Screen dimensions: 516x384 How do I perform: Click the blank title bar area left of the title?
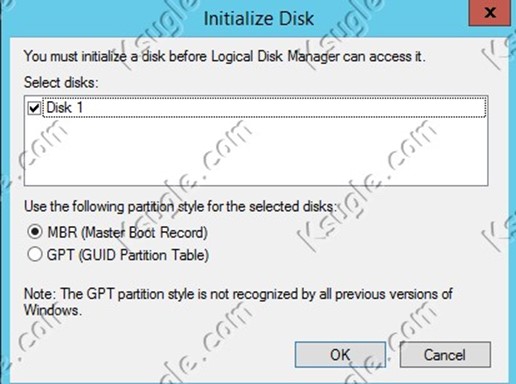tap(100, 18)
